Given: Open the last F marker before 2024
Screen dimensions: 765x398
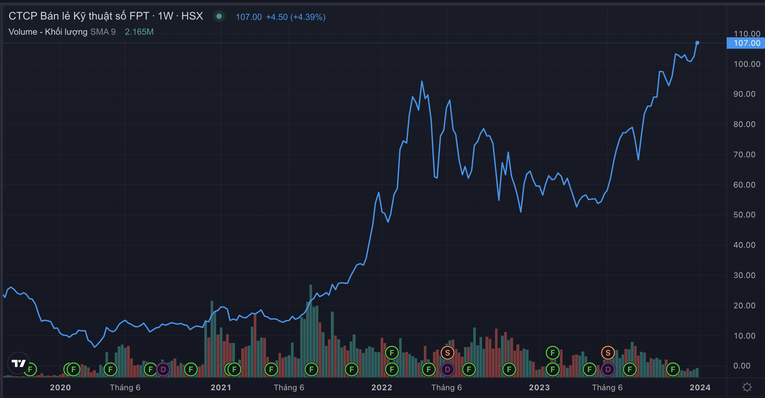Looking at the screenshot, I should (673, 370).
